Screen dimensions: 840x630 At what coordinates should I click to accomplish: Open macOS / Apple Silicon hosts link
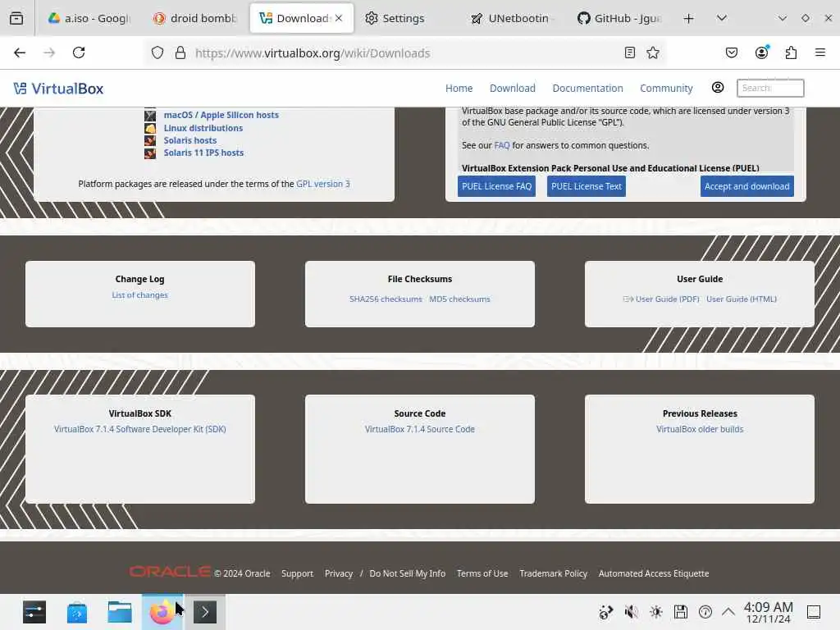(x=221, y=115)
